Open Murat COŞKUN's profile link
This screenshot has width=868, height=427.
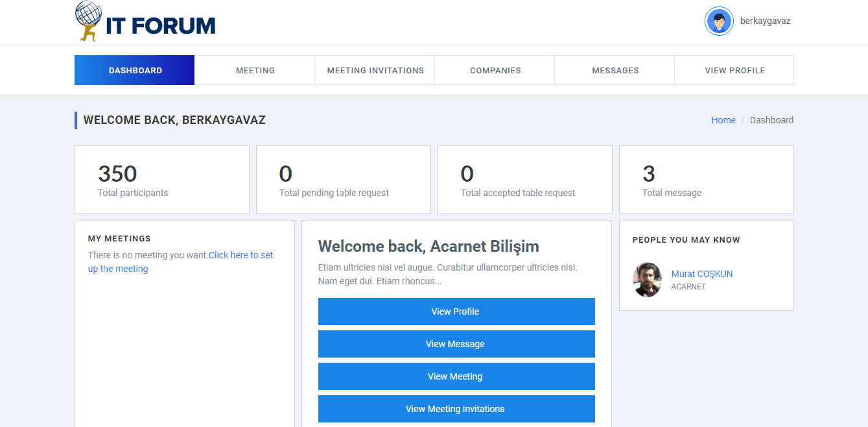pyautogui.click(x=701, y=274)
